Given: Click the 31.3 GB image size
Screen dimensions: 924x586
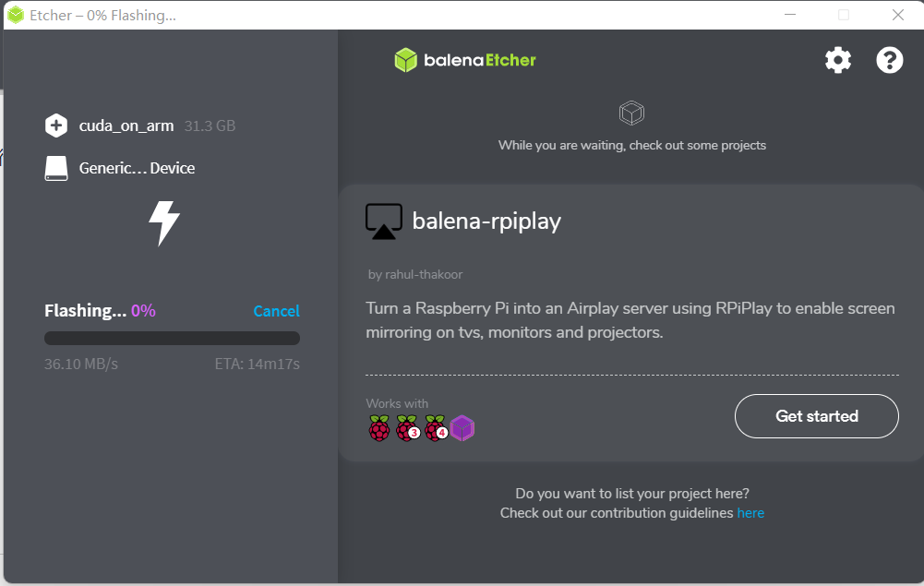Looking at the screenshot, I should point(210,126).
